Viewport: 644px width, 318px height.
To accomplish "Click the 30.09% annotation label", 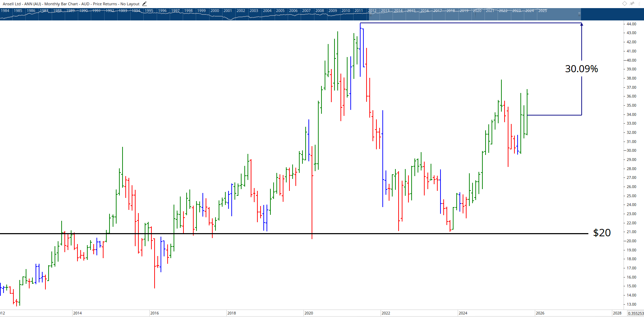I will (x=581, y=69).
